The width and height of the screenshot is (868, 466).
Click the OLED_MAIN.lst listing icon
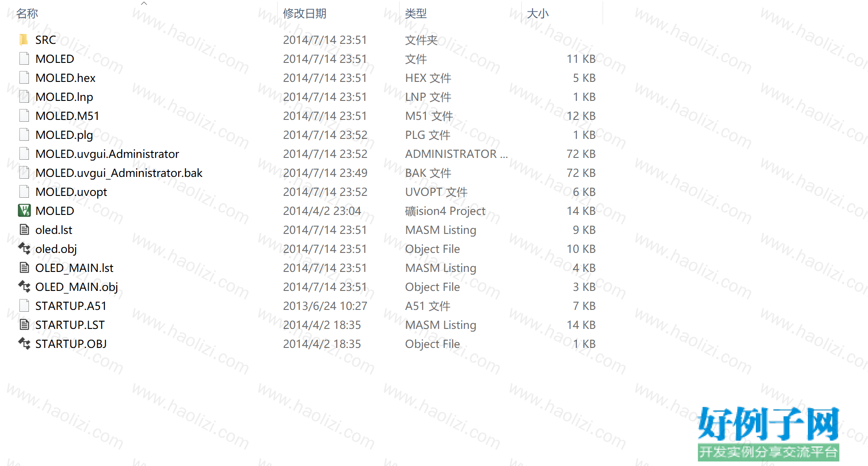coord(24,268)
